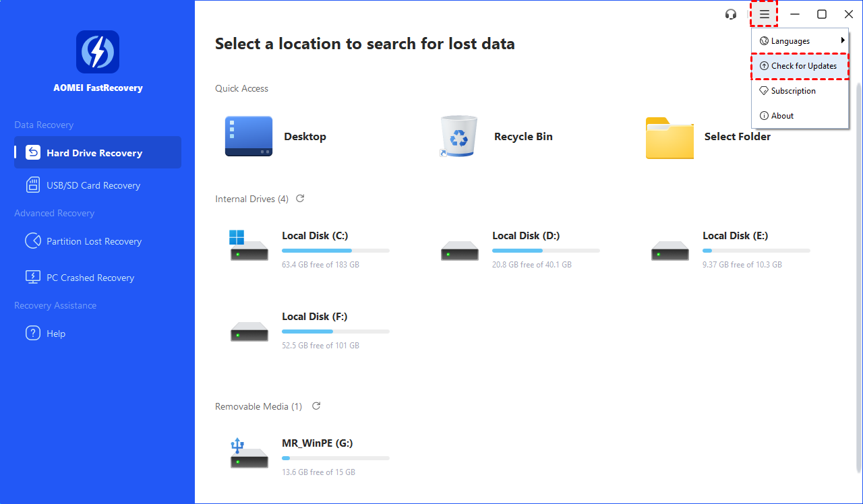Go to PC Crashed Recovery
Viewport: 863px width, 504px height.
point(90,278)
